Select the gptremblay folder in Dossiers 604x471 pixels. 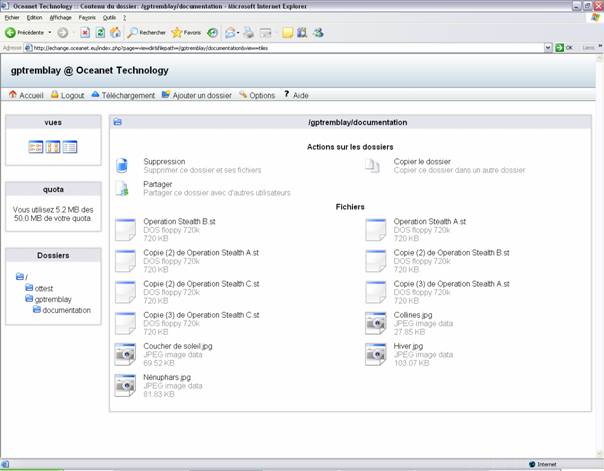[x=49, y=299]
